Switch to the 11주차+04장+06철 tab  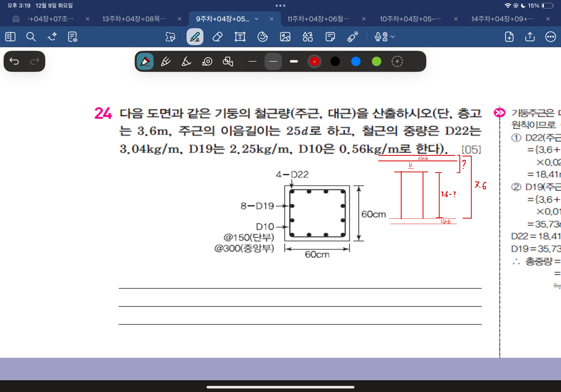(318, 19)
